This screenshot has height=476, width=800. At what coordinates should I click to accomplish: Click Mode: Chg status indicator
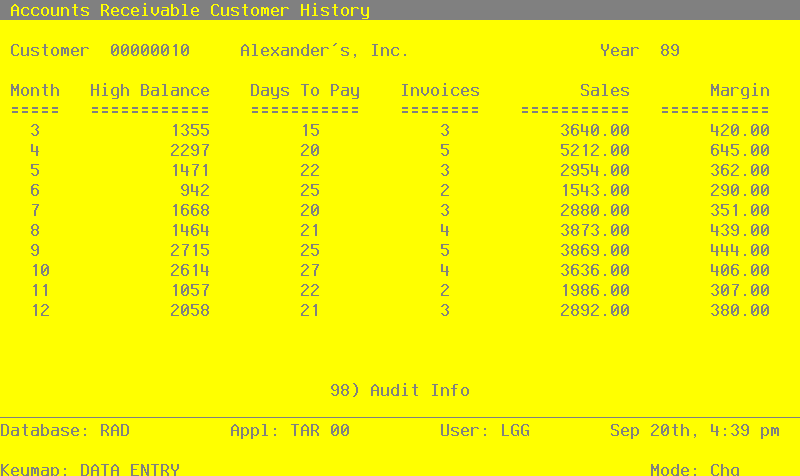click(x=695, y=469)
